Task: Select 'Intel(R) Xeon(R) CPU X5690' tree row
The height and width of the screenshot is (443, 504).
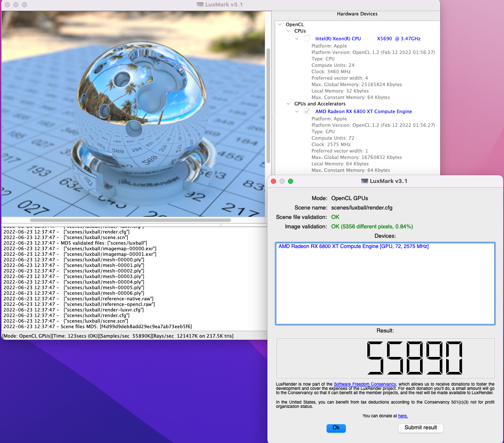Action: (368, 39)
